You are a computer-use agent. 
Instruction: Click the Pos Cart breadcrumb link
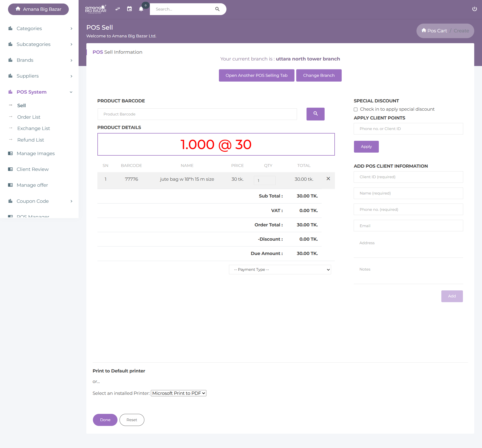437,31
